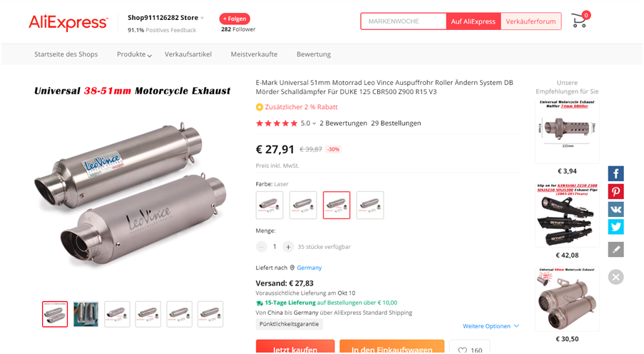Expand Weitere Optionen shipping choices
This screenshot has height=354, width=644.
coord(491,326)
